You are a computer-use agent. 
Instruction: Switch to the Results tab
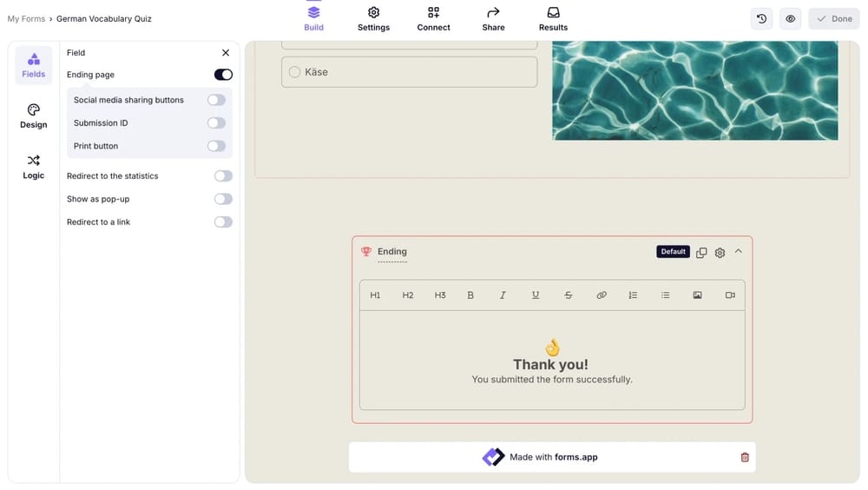point(553,19)
